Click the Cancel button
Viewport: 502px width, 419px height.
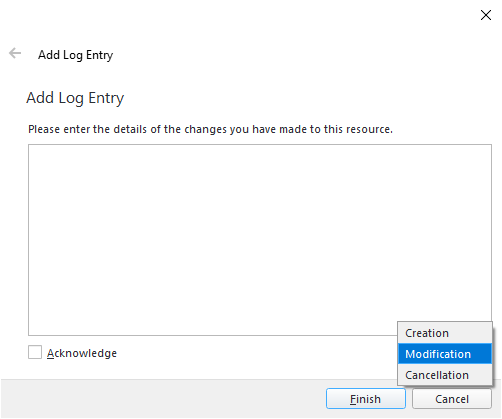click(x=452, y=399)
